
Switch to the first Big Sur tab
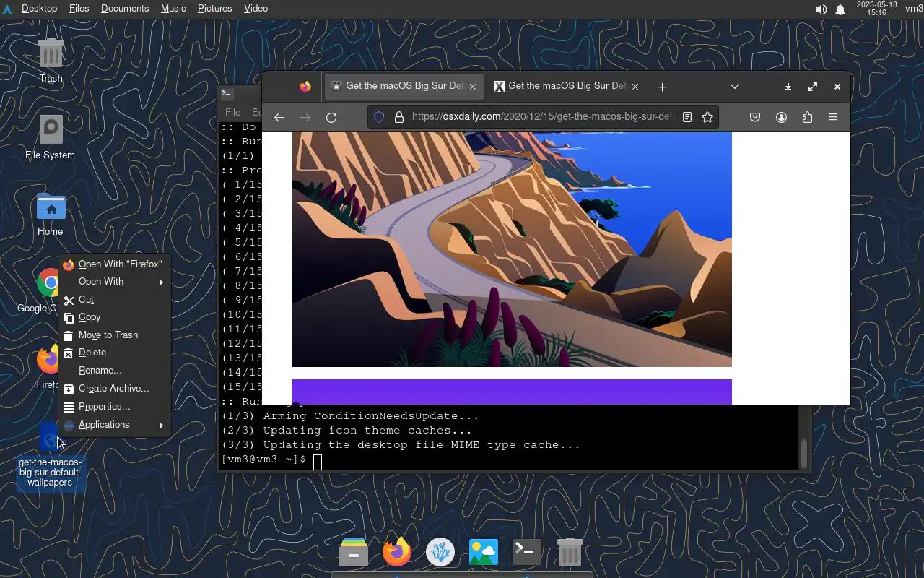click(x=404, y=86)
